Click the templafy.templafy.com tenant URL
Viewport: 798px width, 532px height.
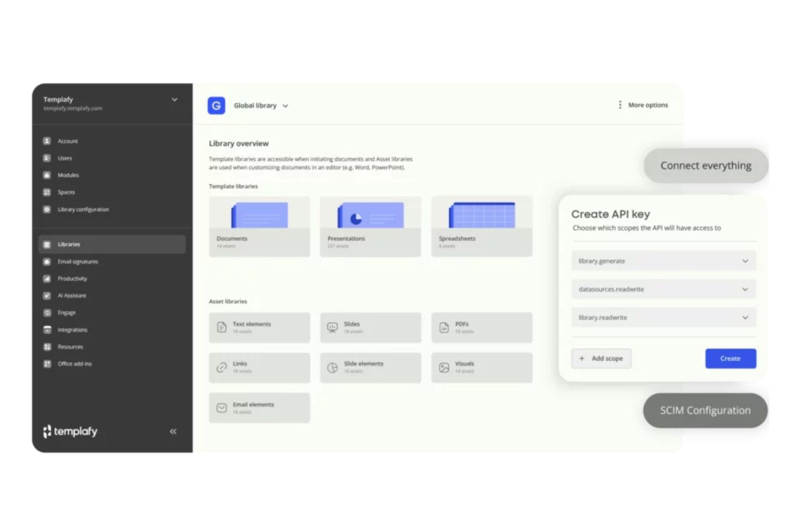click(73, 108)
